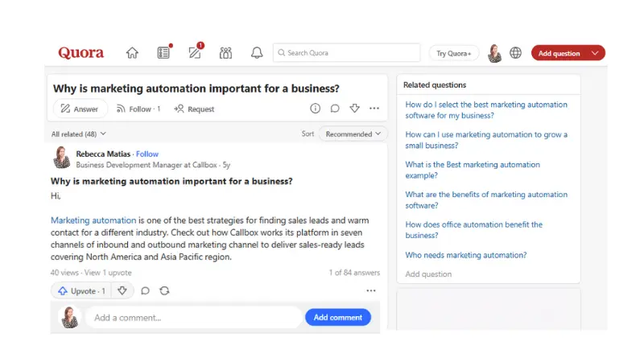Screen dimensions: 644x362
Task: Open the question info icon
Action: pos(315,109)
